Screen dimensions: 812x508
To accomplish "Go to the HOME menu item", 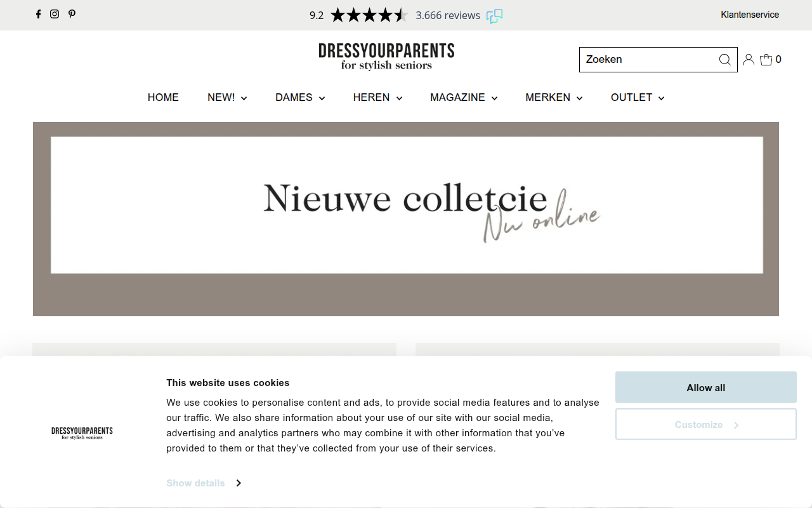I will [x=163, y=98].
